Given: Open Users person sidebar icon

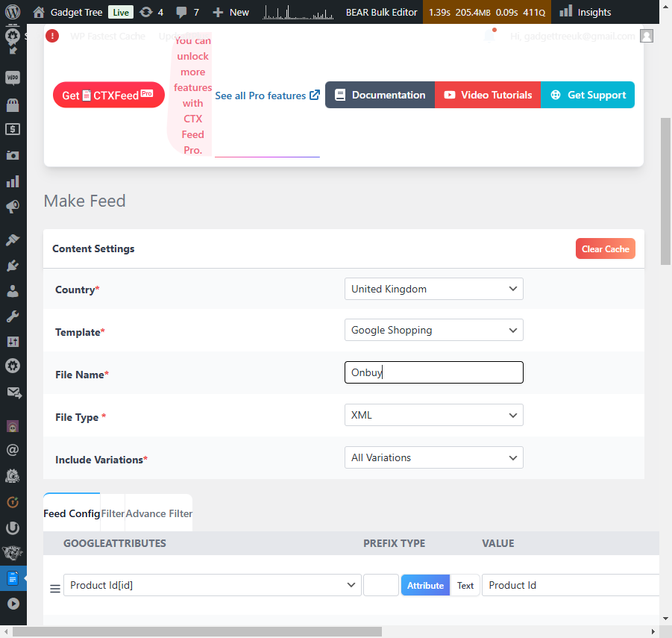Looking at the screenshot, I should 13,291.
